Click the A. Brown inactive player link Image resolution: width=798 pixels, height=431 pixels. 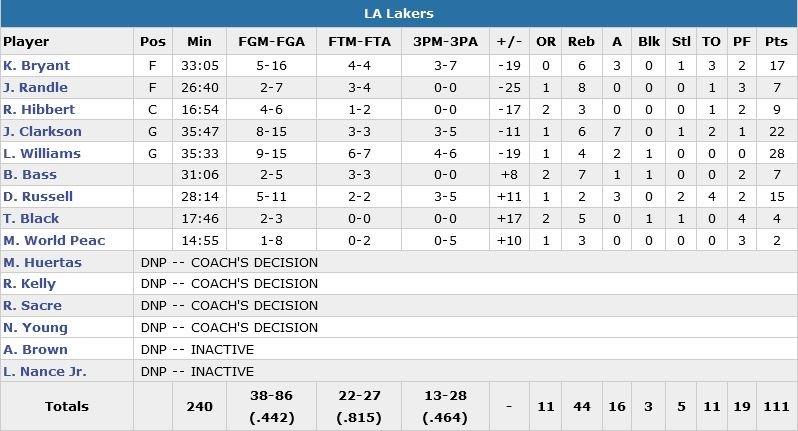tap(35, 350)
